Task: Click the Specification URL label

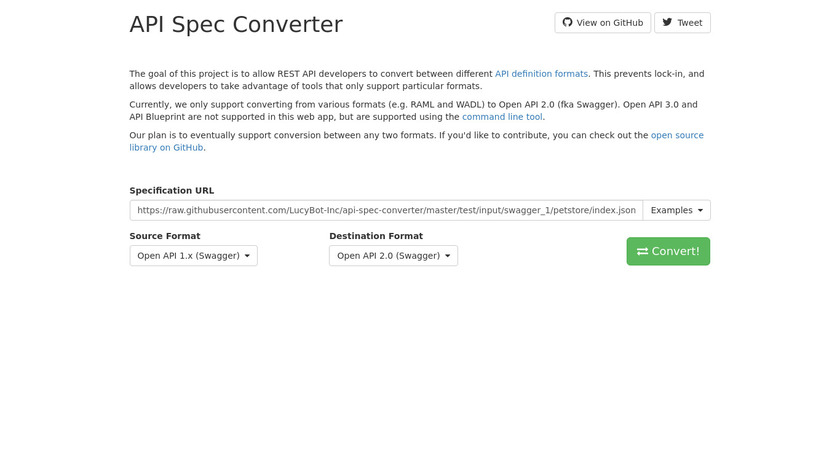Action: (x=172, y=191)
